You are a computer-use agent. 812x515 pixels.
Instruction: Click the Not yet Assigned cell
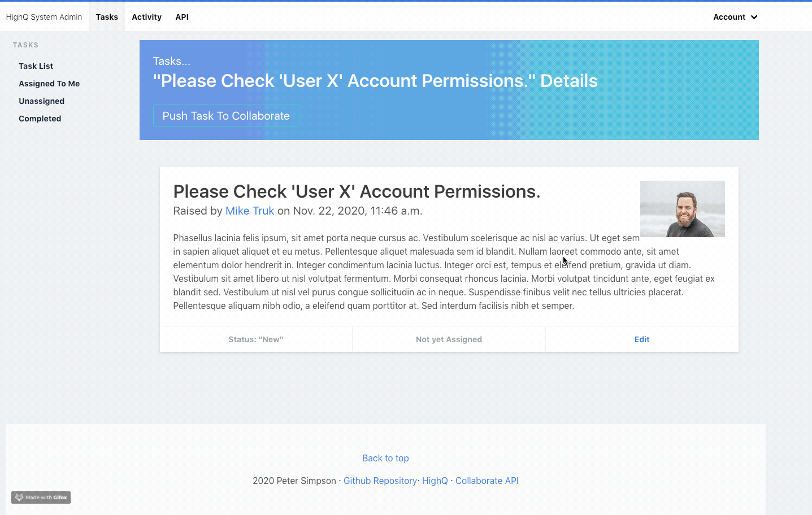point(449,339)
